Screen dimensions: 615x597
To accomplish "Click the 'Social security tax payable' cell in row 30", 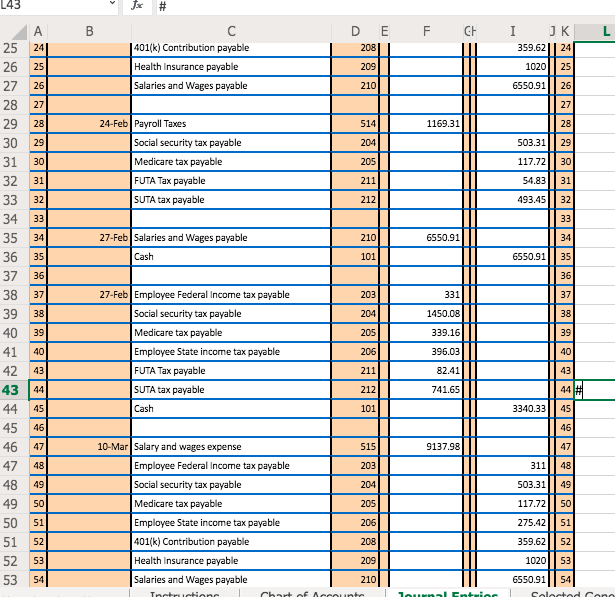I will pos(231,143).
